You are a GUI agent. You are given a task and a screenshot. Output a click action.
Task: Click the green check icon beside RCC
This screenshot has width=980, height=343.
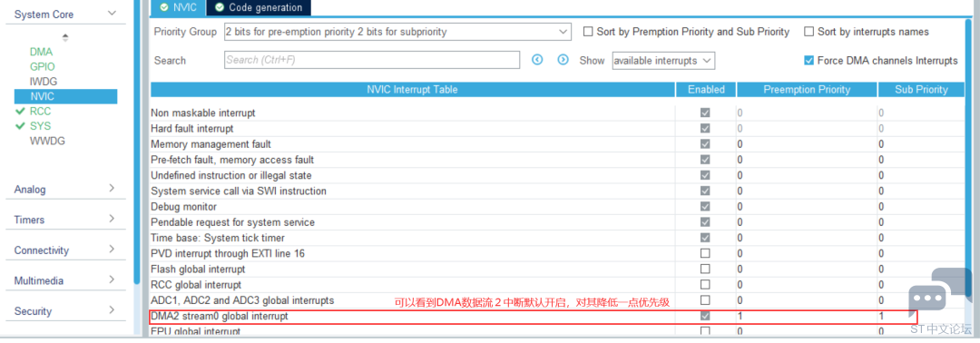(x=21, y=112)
